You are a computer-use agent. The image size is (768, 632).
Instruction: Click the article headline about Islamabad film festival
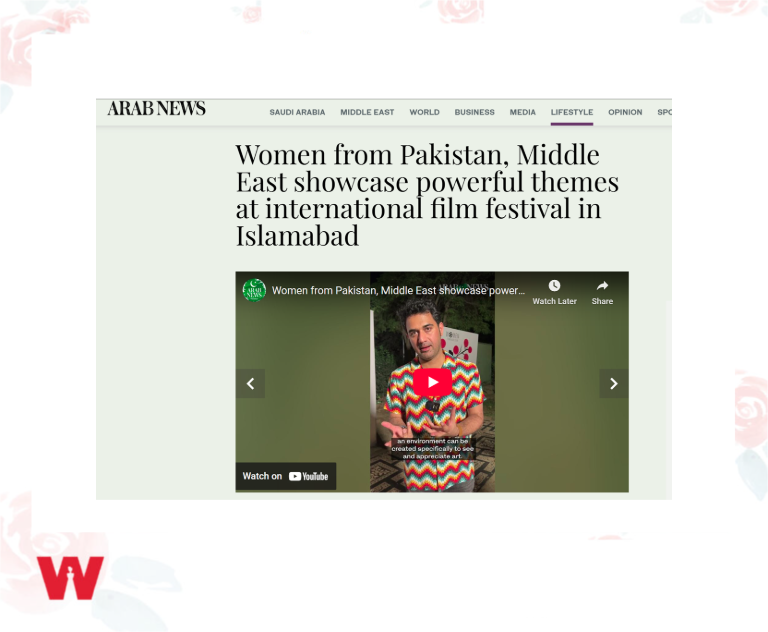427,195
